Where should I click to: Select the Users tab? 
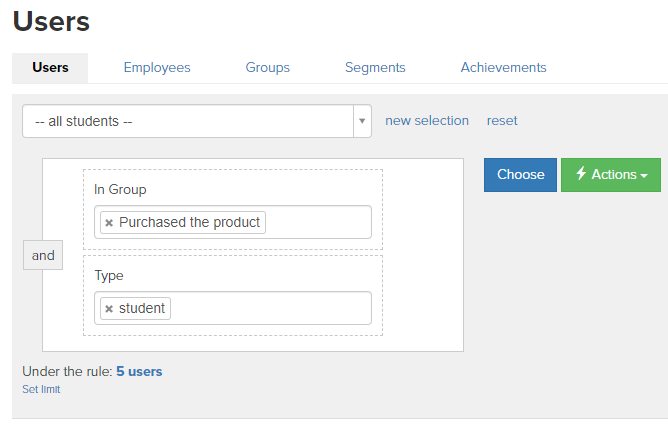pos(50,68)
